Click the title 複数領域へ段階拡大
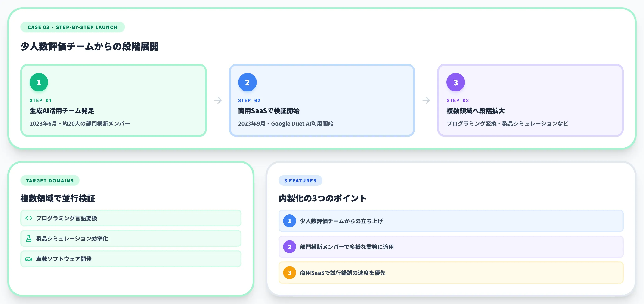 point(476,111)
